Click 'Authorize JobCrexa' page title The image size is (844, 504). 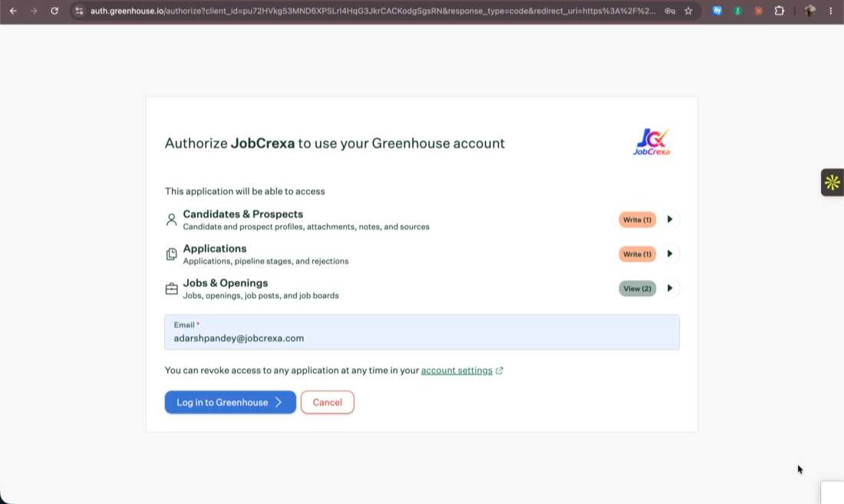pyautogui.click(x=335, y=143)
